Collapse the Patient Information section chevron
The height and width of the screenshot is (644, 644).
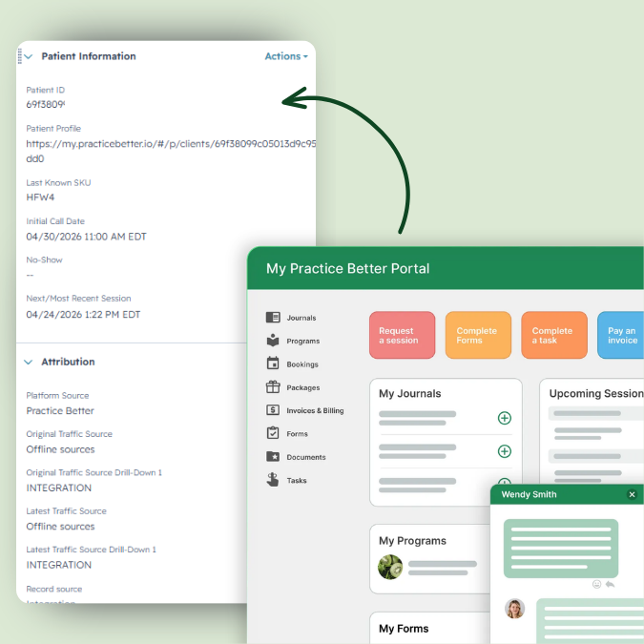[29, 56]
